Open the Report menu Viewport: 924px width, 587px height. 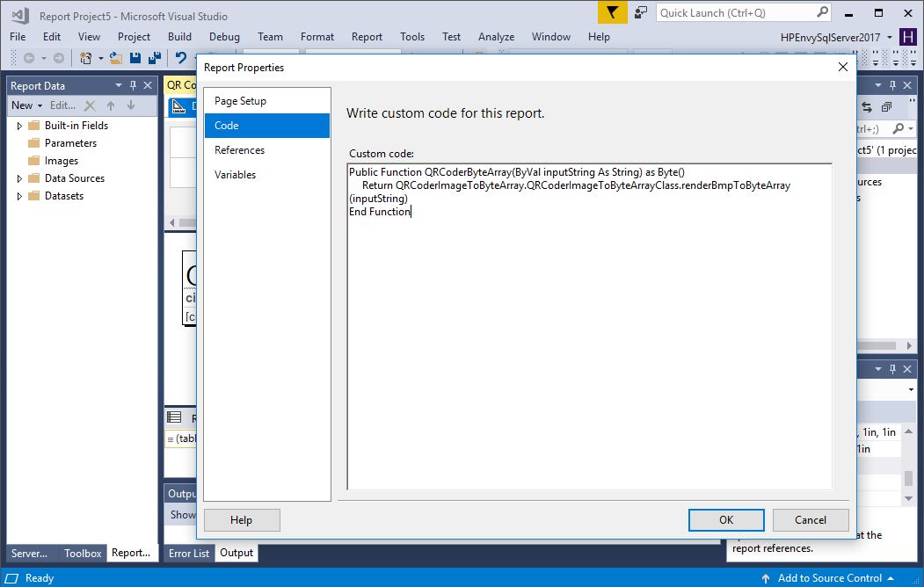367,37
